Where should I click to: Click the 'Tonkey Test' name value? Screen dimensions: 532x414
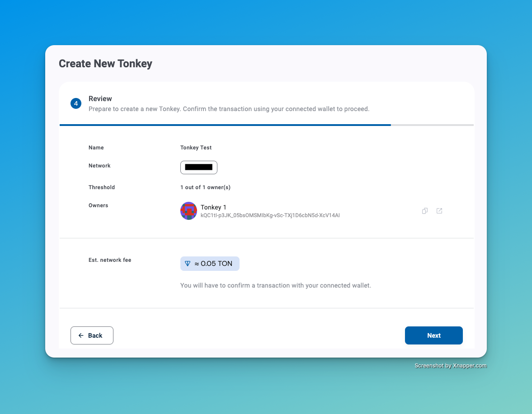click(196, 147)
